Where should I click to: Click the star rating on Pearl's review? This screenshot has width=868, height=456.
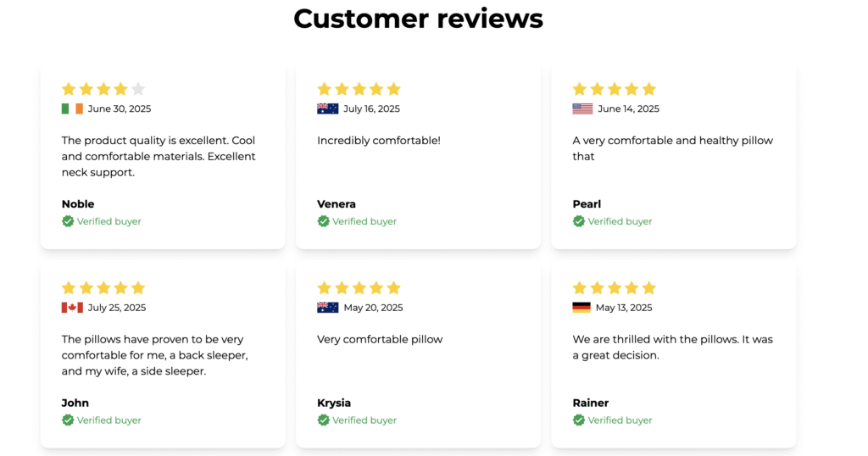pyautogui.click(x=615, y=89)
